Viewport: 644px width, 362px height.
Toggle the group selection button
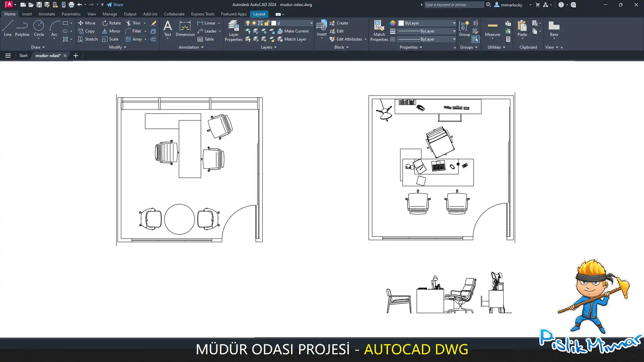(476, 39)
